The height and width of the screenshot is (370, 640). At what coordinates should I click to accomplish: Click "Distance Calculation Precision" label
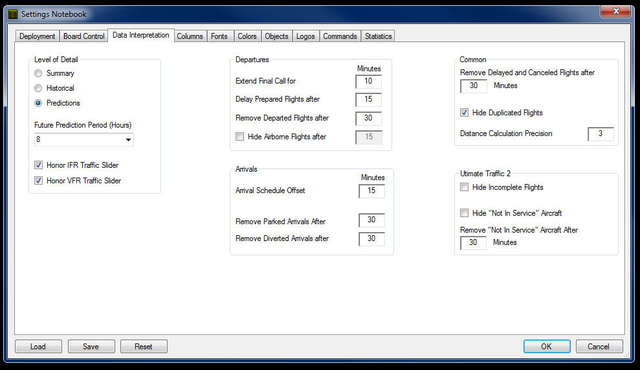(506, 133)
